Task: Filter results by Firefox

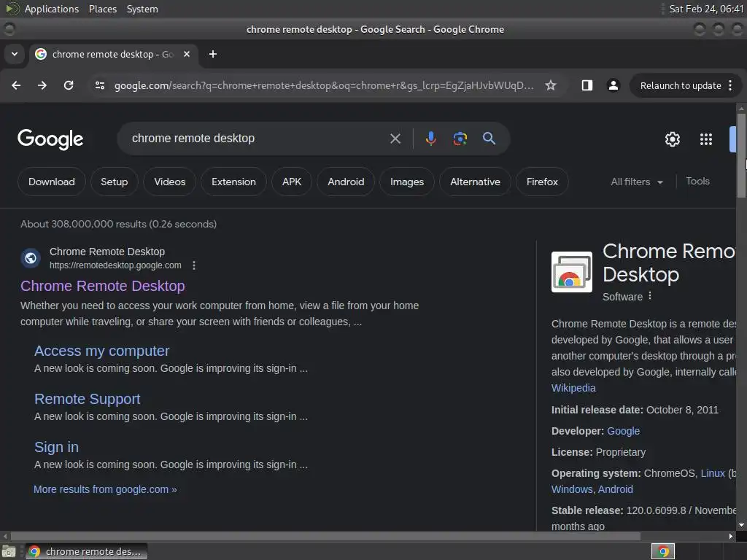Action: [x=542, y=182]
